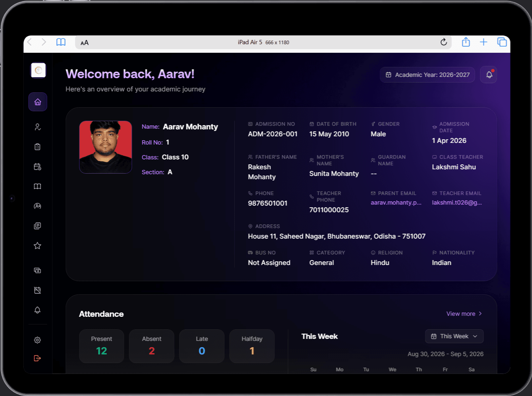Go back with the browser back arrow

[30, 42]
